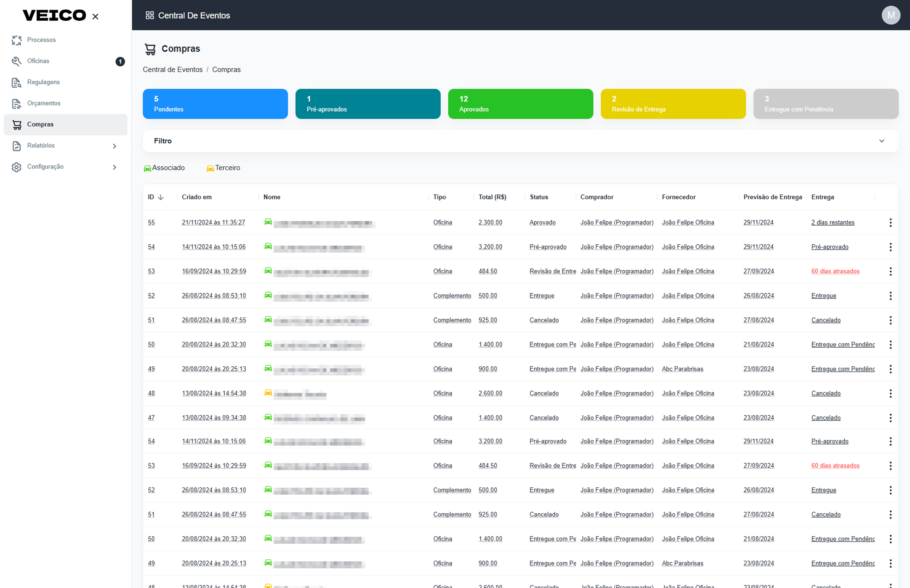
Task: Click the Fornecedor column header
Action: pyautogui.click(x=679, y=197)
